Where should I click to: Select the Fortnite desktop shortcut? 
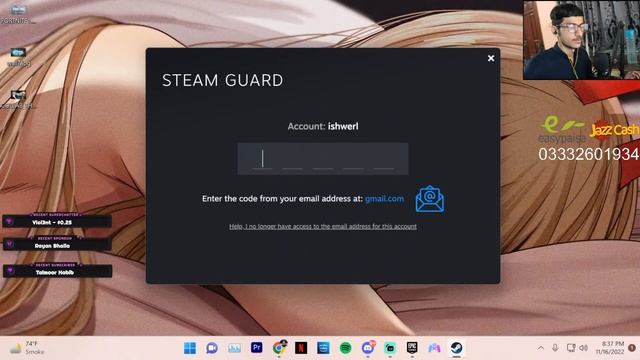click(18, 13)
